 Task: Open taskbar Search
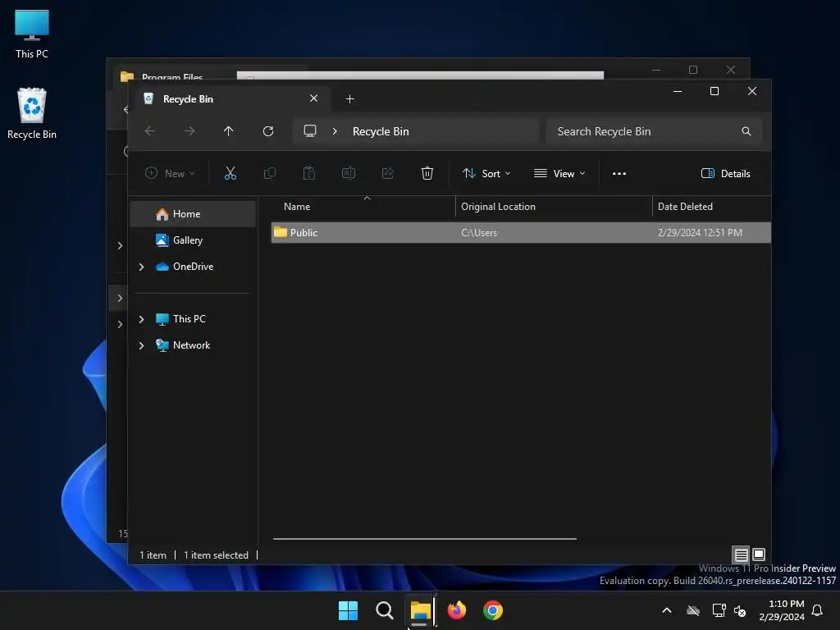click(384, 610)
